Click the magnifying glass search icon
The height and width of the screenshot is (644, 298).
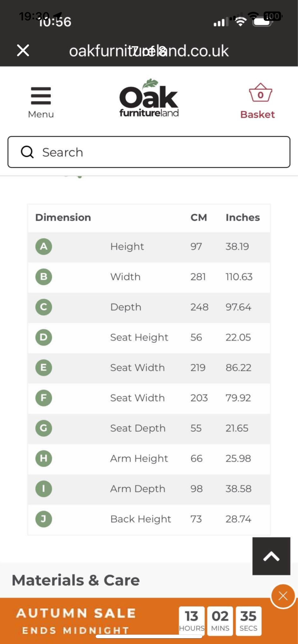coord(27,152)
